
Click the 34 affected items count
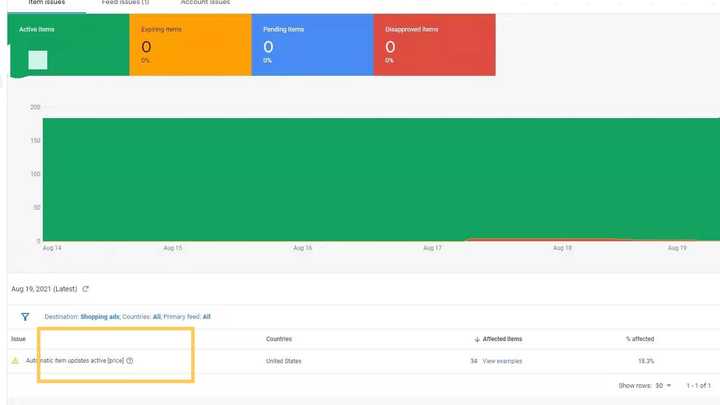[x=474, y=361]
